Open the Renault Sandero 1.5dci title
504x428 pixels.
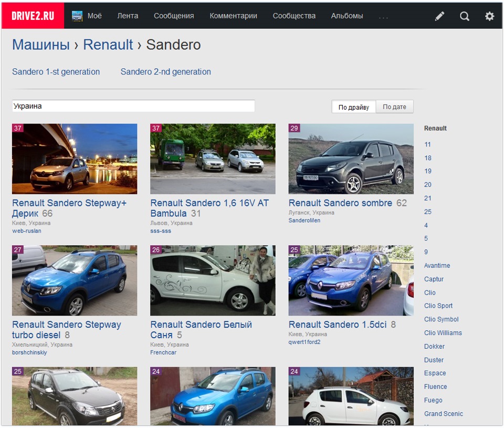(x=338, y=325)
